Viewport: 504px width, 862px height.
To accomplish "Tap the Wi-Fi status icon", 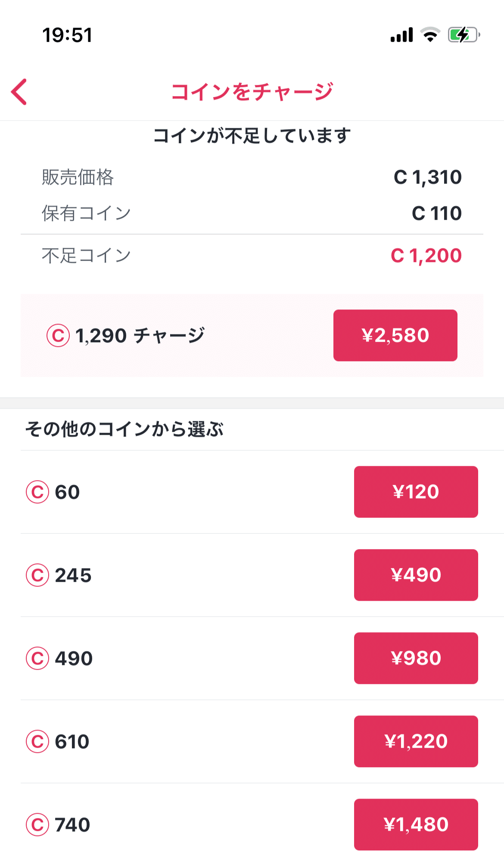I will [430, 35].
